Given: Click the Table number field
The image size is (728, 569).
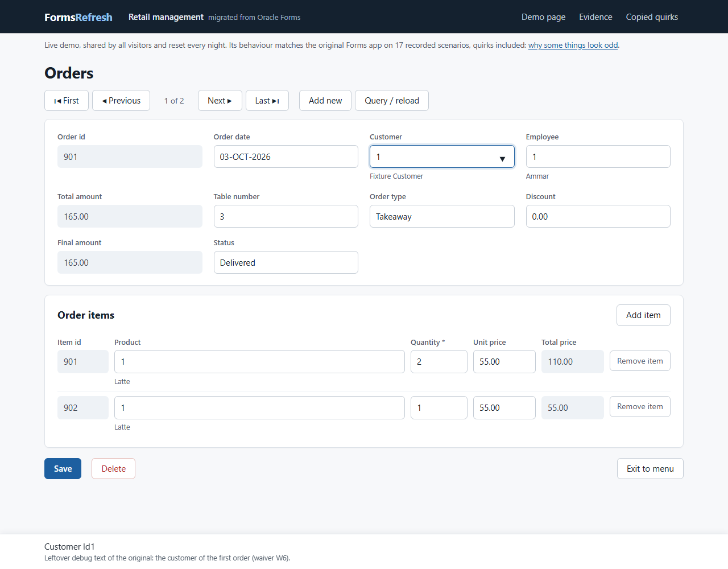Looking at the screenshot, I should 286,216.
